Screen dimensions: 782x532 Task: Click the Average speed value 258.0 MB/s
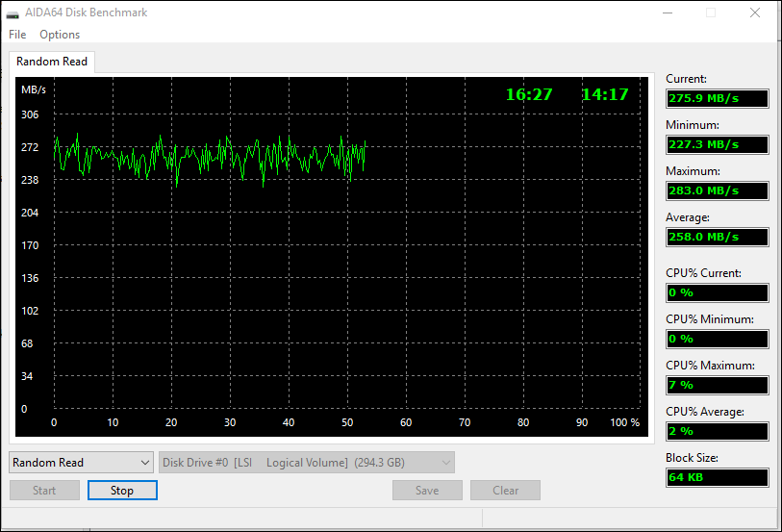(718, 237)
